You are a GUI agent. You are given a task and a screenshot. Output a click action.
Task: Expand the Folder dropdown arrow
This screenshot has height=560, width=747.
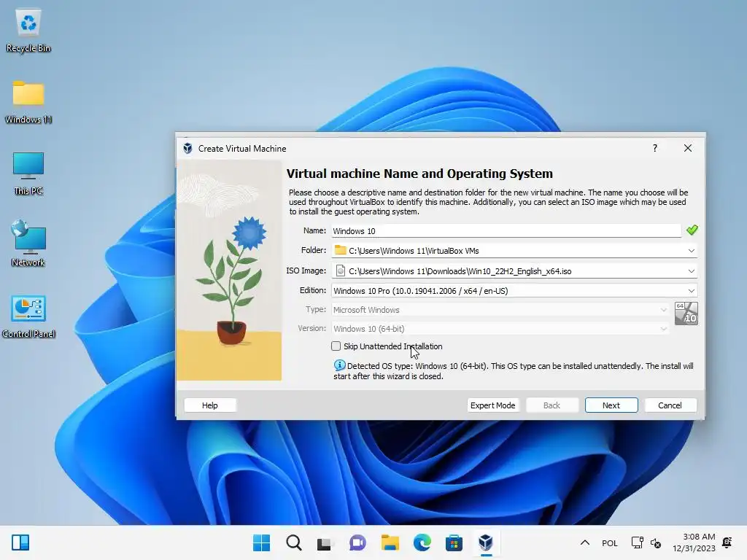point(692,251)
